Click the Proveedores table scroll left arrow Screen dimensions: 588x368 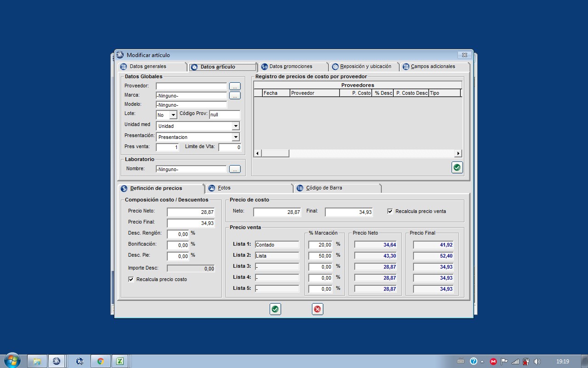coord(258,153)
